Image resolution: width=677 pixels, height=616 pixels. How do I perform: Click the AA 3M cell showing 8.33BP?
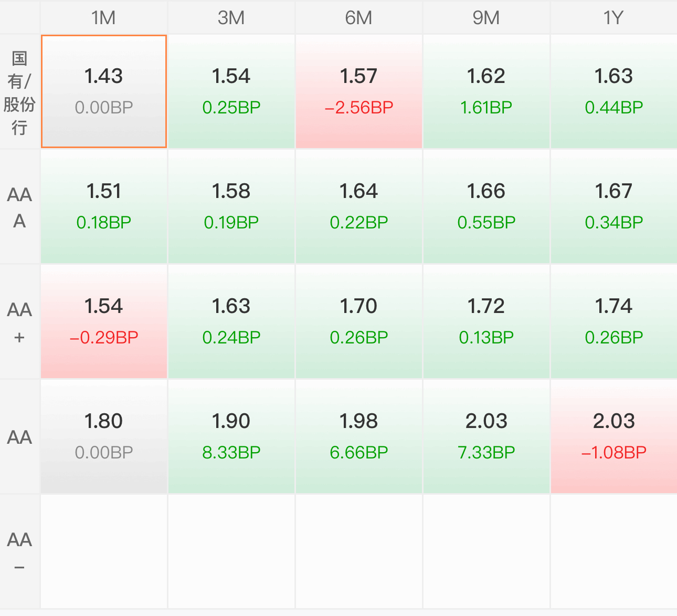(231, 436)
